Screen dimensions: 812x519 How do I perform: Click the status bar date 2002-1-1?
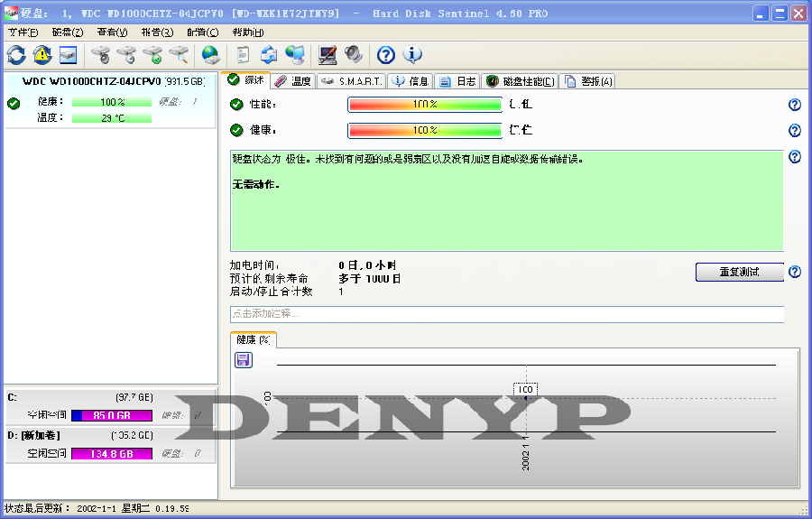pyautogui.click(x=97, y=509)
